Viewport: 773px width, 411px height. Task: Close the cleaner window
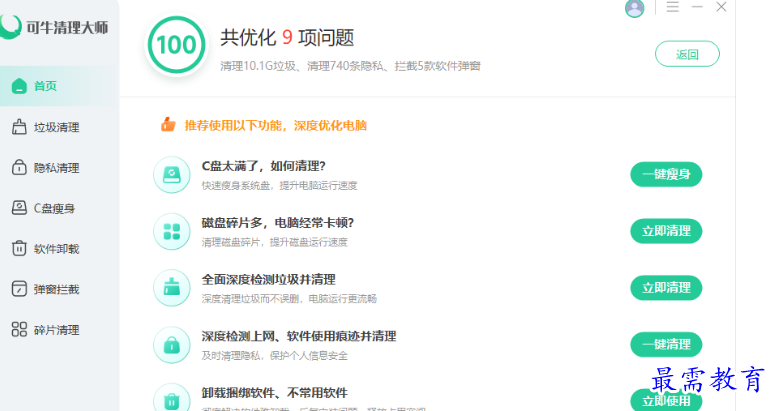tap(721, 7)
